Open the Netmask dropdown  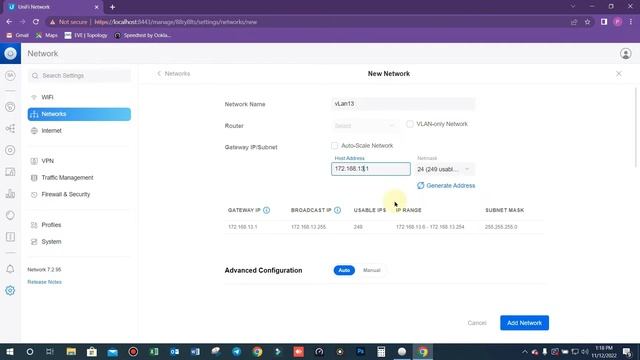(x=444, y=169)
